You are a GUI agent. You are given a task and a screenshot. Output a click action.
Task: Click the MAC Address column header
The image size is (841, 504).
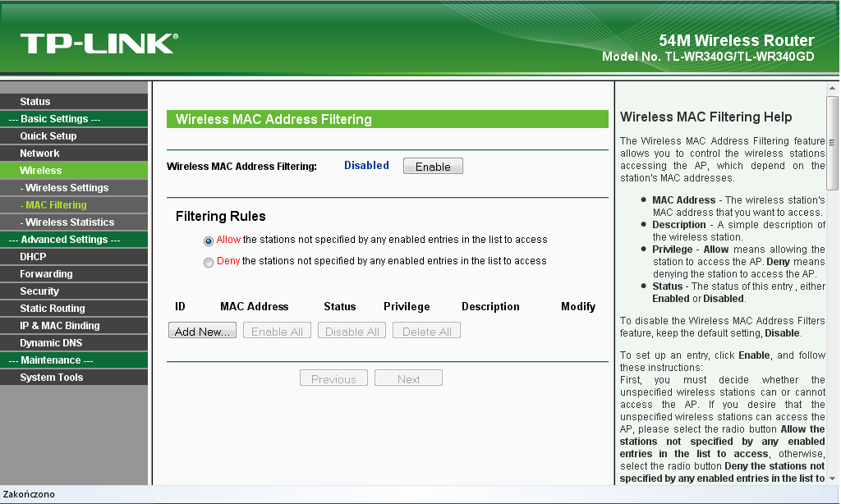pyautogui.click(x=255, y=306)
